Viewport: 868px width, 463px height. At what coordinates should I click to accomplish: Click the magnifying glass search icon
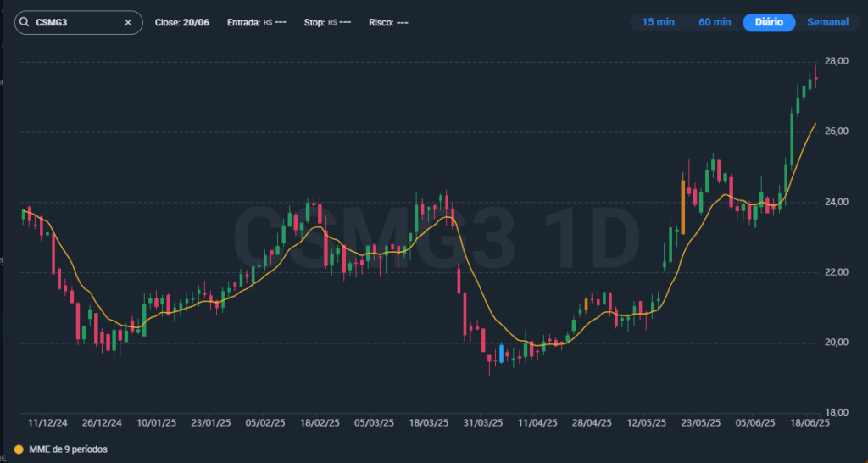point(25,23)
